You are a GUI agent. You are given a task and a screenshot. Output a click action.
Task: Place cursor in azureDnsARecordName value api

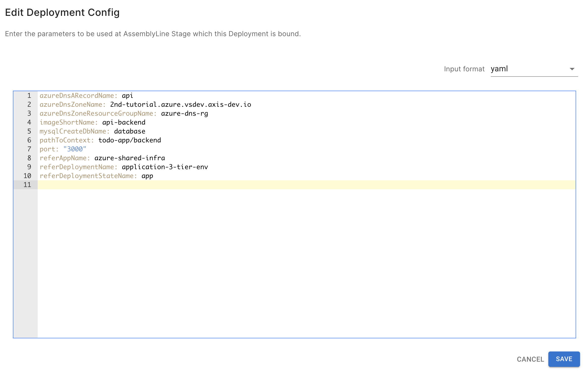pyautogui.click(x=127, y=96)
